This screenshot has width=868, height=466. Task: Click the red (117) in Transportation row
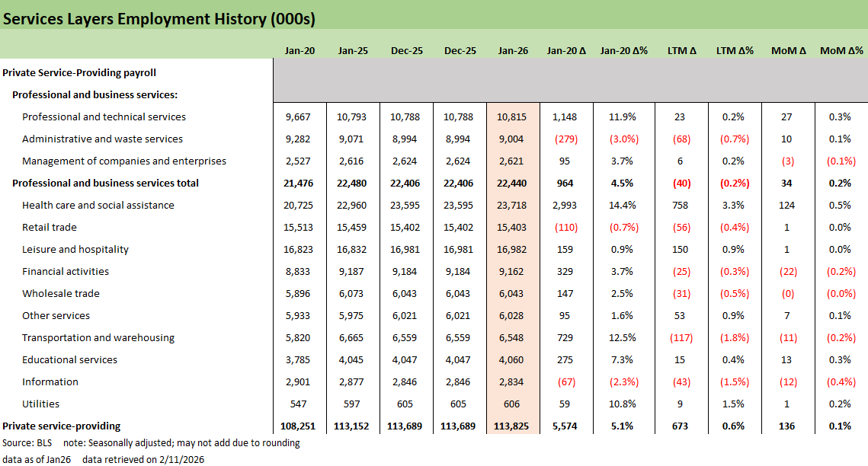point(681,338)
